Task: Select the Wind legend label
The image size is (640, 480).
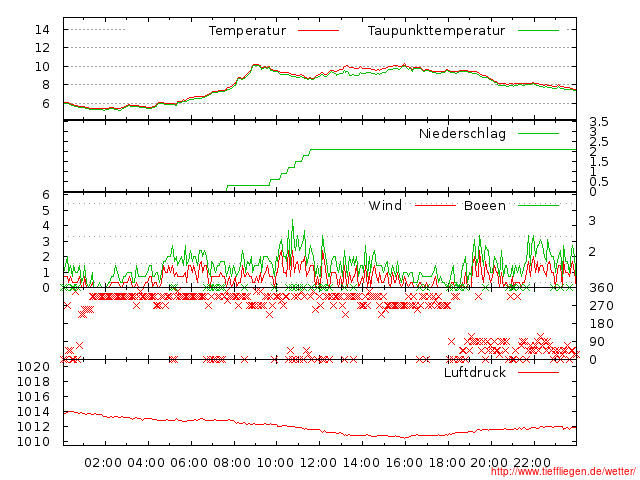Action: (x=385, y=205)
